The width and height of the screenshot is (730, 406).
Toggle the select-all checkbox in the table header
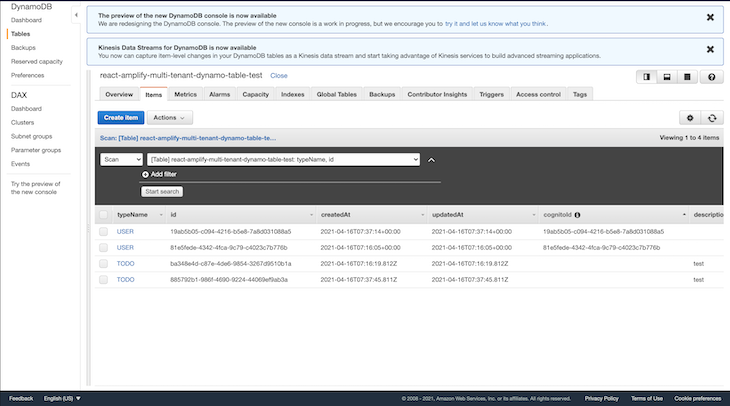(x=103, y=214)
